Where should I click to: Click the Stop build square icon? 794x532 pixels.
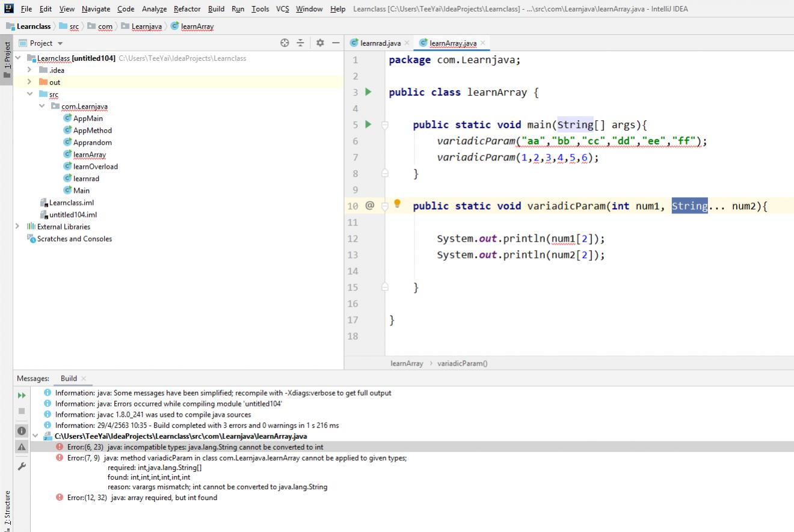point(21,412)
